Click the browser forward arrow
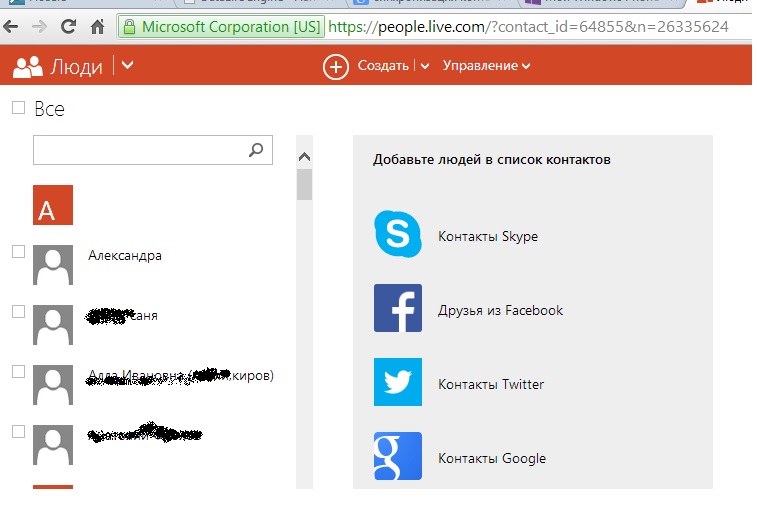This screenshot has height=530, width=757. pos(40,27)
